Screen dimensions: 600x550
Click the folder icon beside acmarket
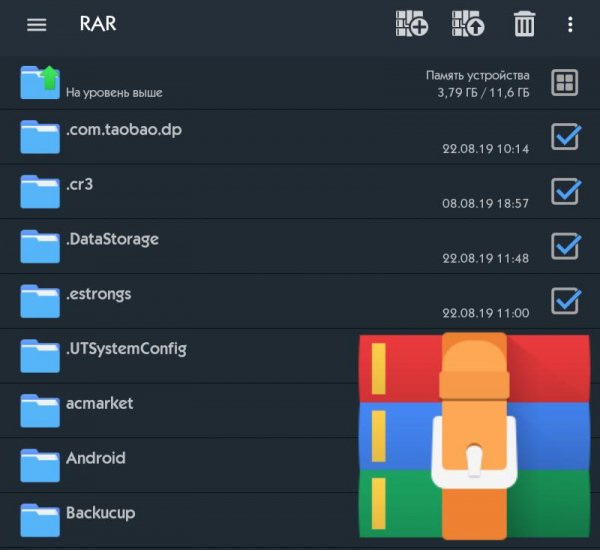40,410
